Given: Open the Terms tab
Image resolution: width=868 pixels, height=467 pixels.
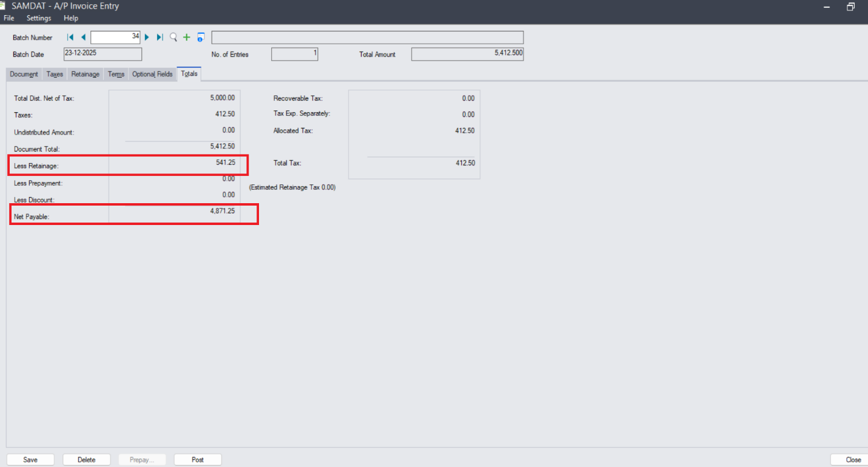Looking at the screenshot, I should (116, 75).
